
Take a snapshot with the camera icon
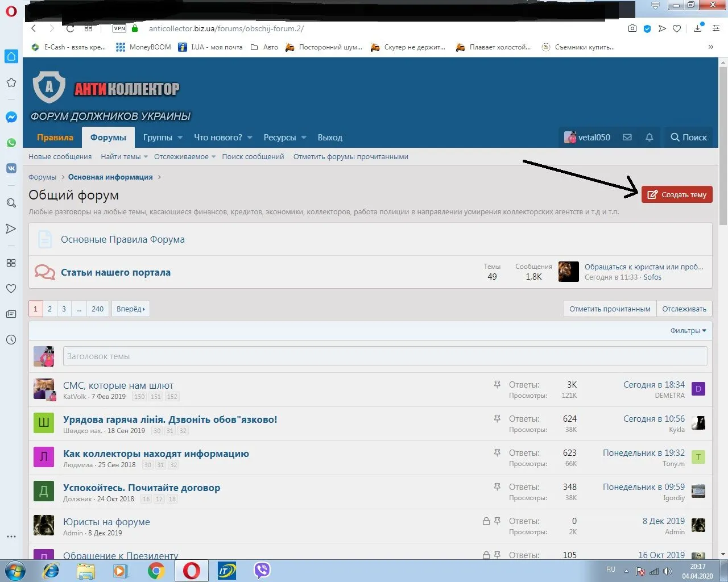tap(632, 28)
